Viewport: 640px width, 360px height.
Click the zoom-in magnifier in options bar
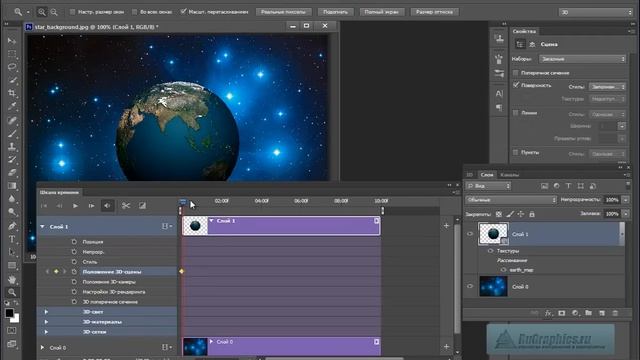(x=42, y=12)
